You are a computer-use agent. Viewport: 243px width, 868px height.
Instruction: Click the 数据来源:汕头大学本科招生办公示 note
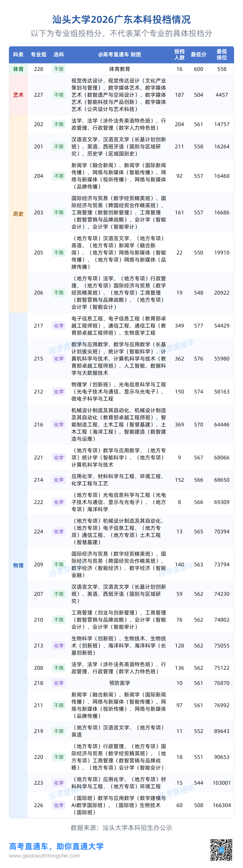[121, 828]
